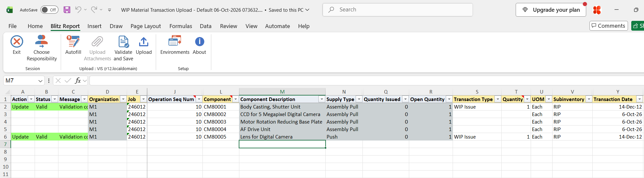The image size is (644, 178).
Task: Open the File tab
Action: point(12,26)
